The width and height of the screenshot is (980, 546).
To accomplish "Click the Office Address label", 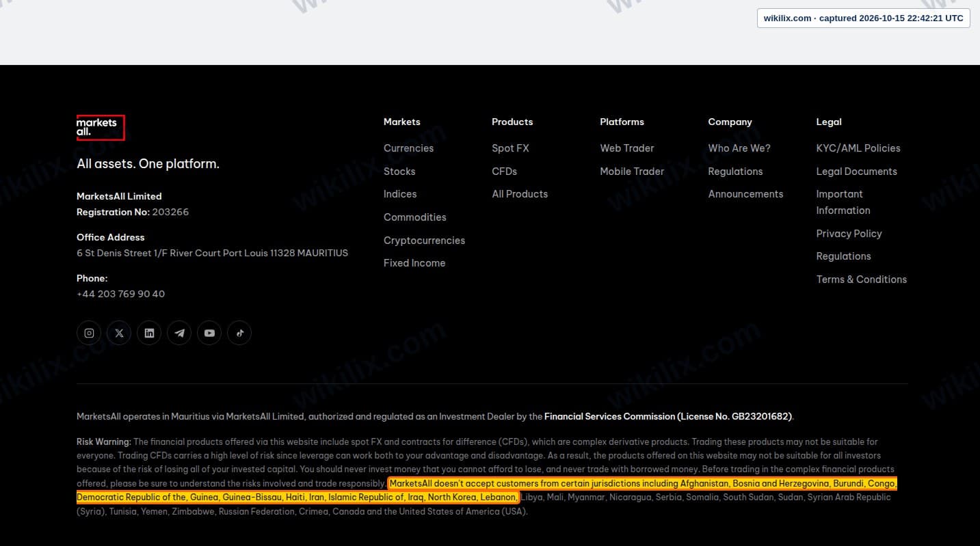I will point(111,237).
